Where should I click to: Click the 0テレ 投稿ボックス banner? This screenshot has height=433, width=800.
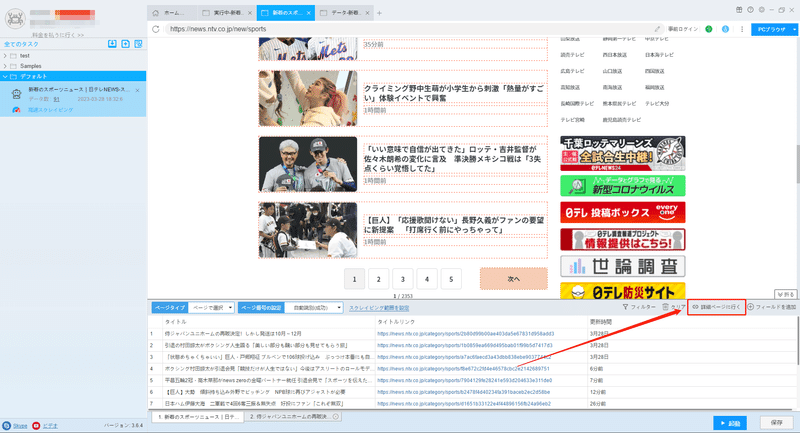tap(622, 212)
